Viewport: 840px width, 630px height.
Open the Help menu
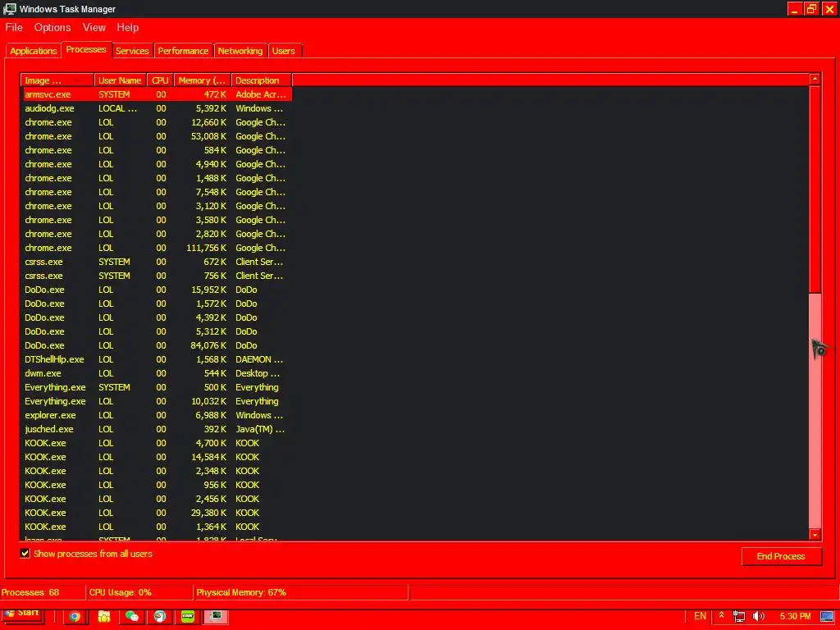coord(127,27)
